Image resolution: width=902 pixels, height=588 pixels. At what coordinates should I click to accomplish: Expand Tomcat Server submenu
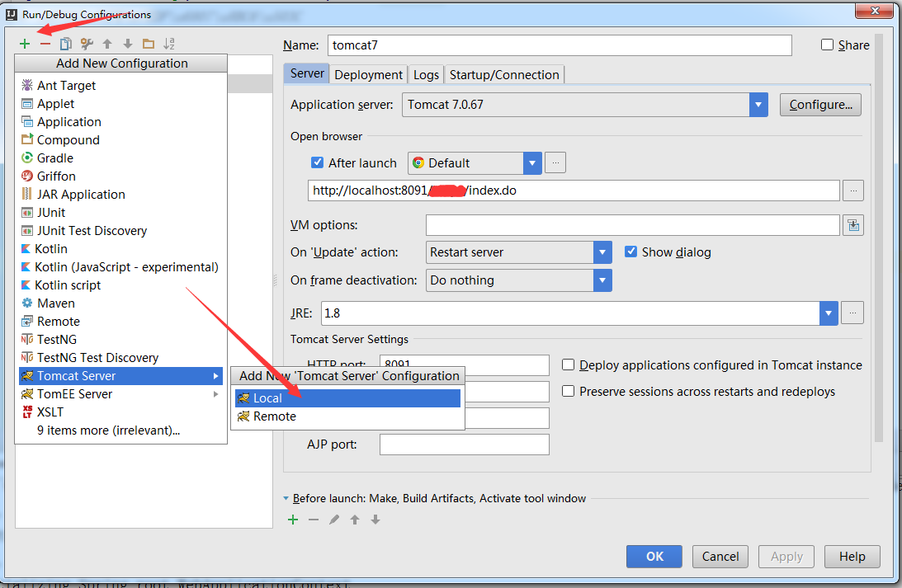point(215,376)
